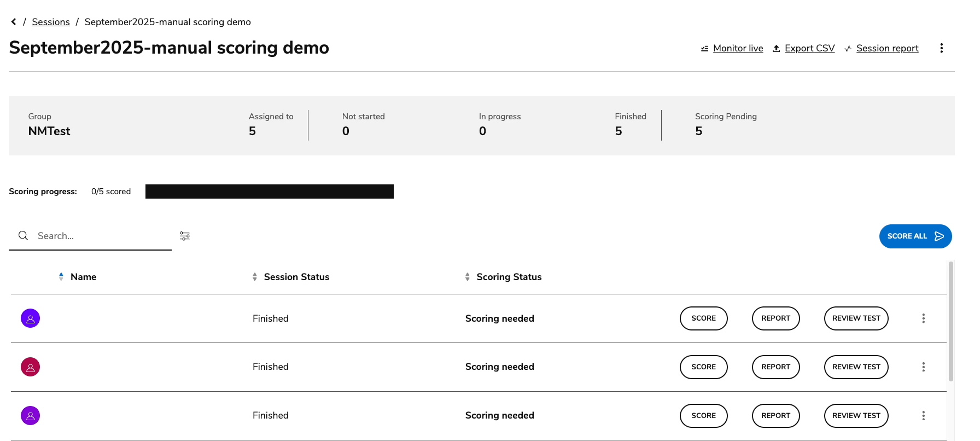This screenshot has height=441, width=980.
Task: Click the purple avatar in first row
Action: (x=31, y=318)
